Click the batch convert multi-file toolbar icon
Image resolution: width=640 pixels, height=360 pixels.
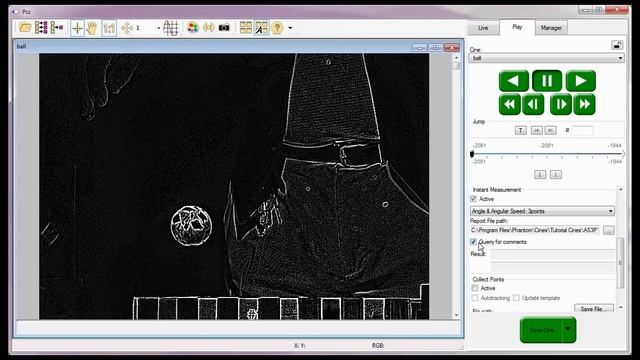click(41, 28)
